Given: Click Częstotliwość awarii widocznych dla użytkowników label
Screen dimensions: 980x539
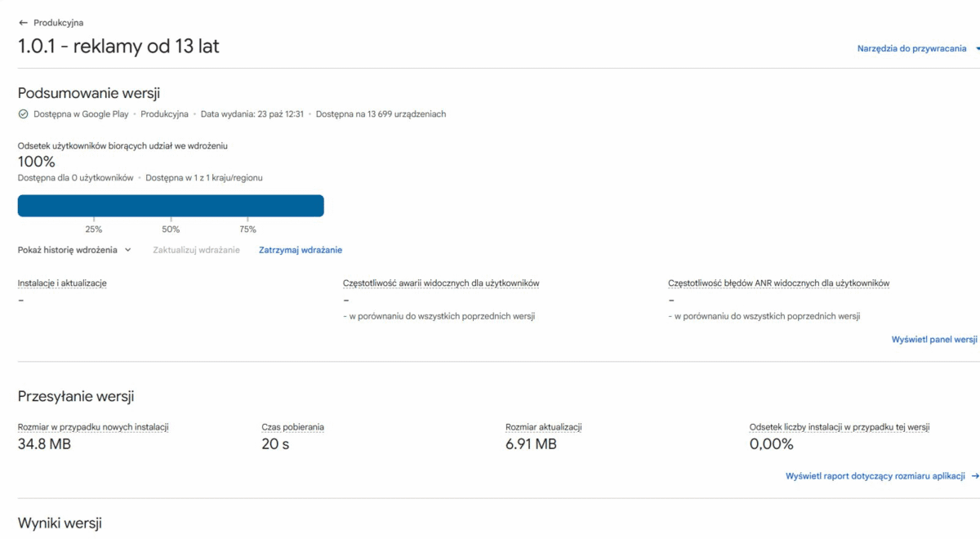Looking at the screenshot, I should coord(441,283).
